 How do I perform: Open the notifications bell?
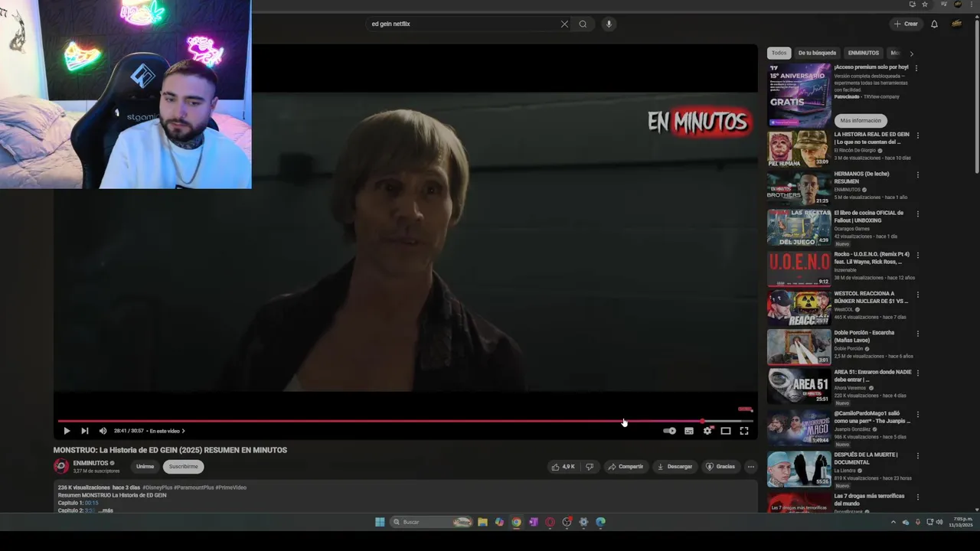[934, 24]
